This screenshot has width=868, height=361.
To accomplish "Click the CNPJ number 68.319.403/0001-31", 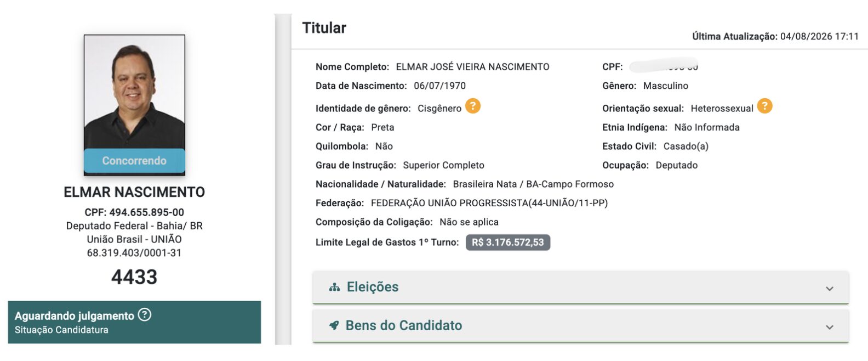I will point(134,253).
